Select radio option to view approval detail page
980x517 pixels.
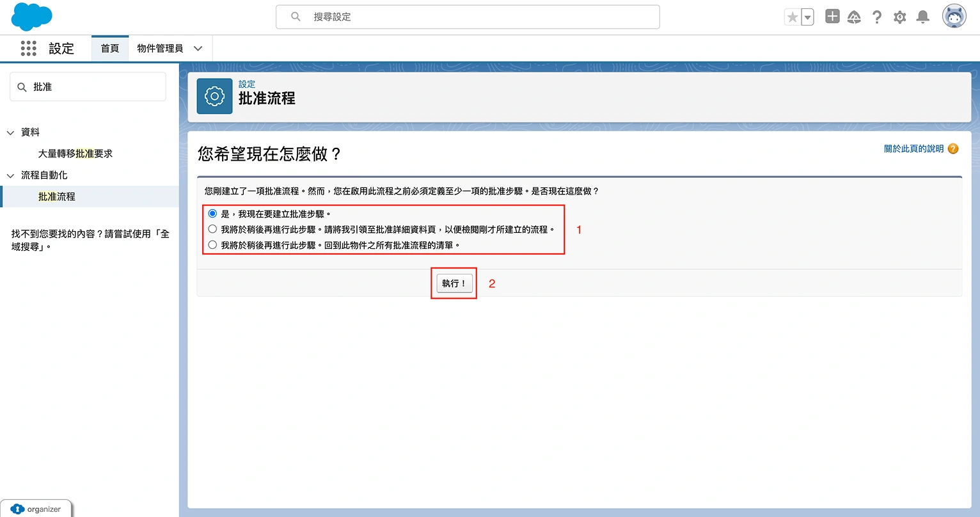click(212, 229)
